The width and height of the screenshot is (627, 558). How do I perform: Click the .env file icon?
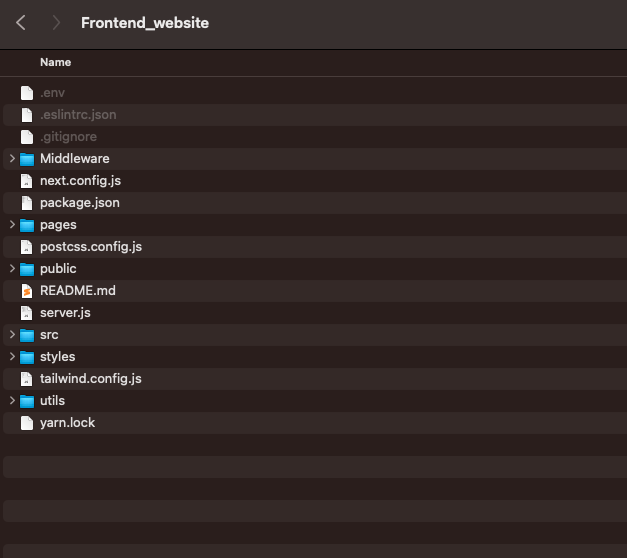(27, 93)
